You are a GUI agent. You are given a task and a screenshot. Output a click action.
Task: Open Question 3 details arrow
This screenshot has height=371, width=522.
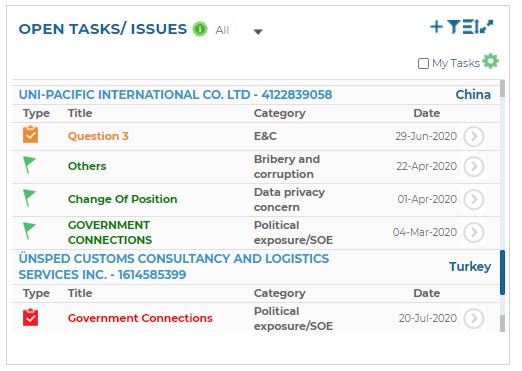[x=474, y=136]
